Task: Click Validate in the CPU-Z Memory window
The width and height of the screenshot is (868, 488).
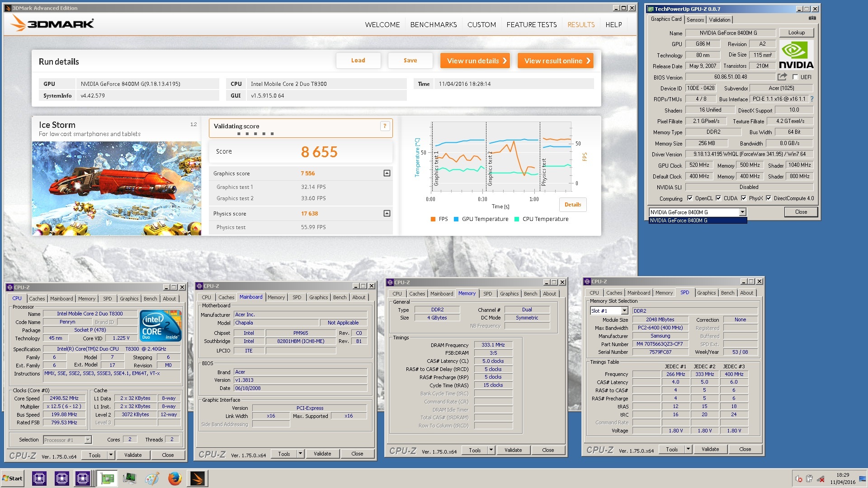Action: (x=513, y=450)
